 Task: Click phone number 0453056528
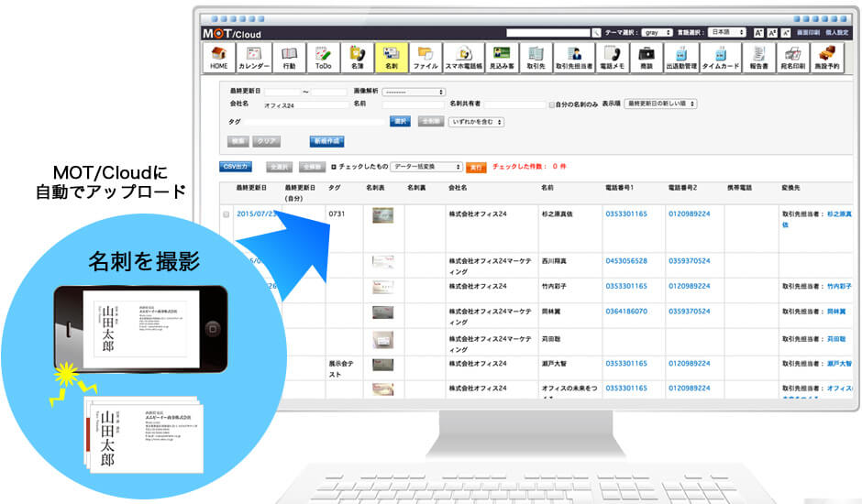[626, 261]
